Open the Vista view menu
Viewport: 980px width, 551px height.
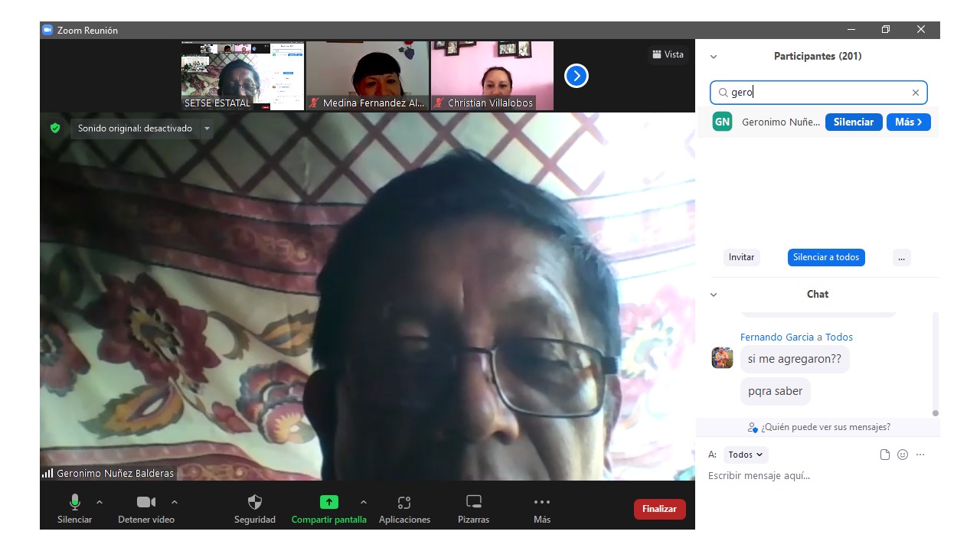tap(668, 54)
